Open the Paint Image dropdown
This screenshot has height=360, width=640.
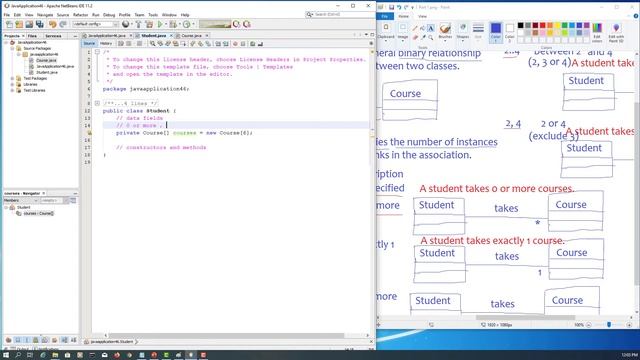pyautogui.click(x=403, y=33)
